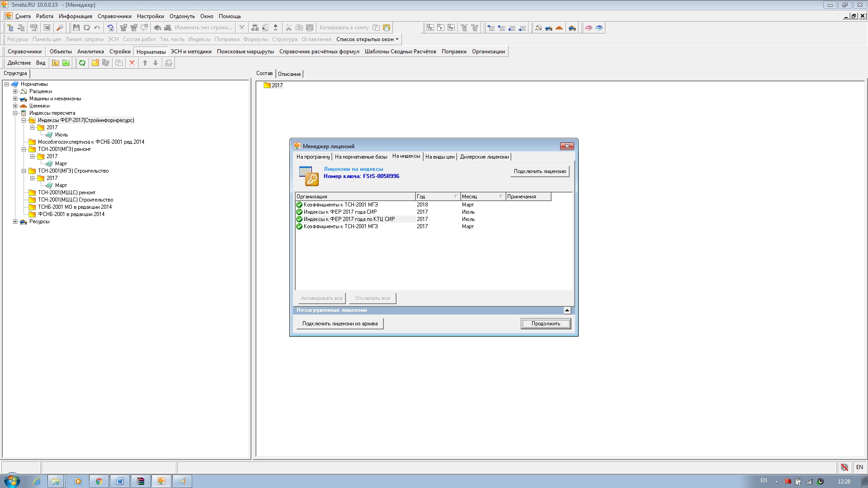Click the magnifier search icon in top toolbar
Screen dimensions: 868x488
click(59, 28)
